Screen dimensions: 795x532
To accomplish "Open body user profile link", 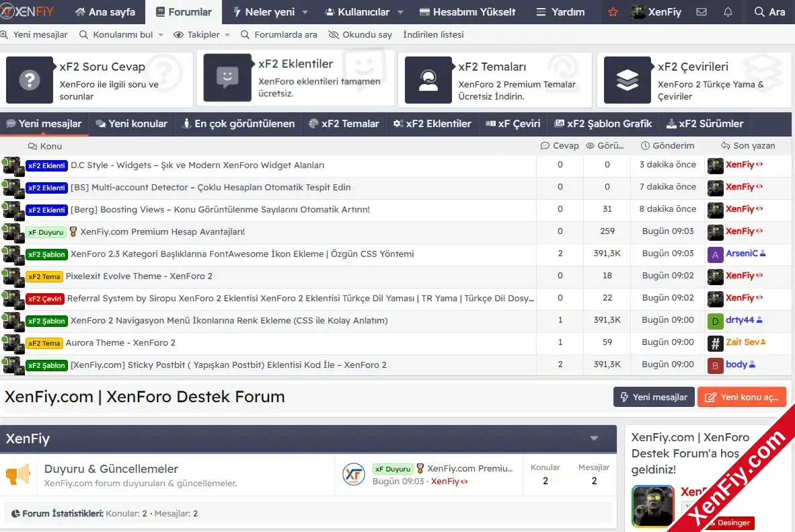I will click(736, 365).
